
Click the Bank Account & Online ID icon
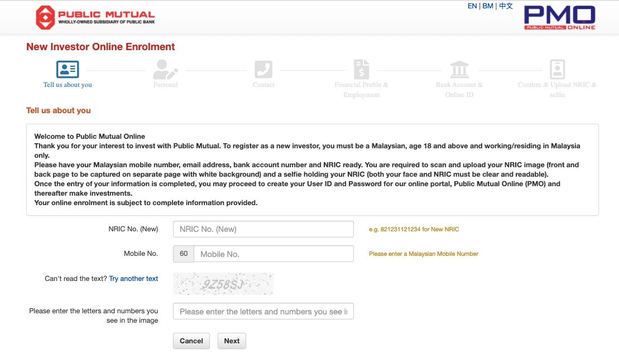coord(459,70)
